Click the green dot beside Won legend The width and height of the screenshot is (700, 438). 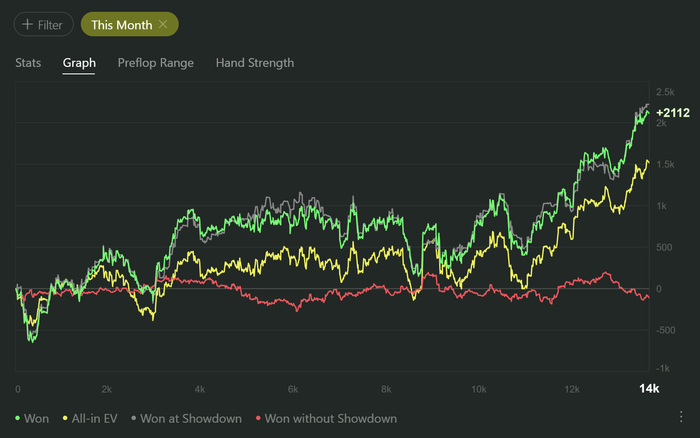coord(17,419)
